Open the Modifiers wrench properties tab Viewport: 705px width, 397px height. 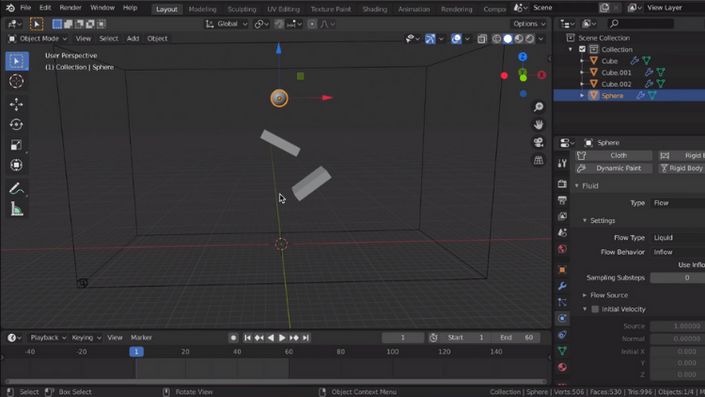click(562, 286)
